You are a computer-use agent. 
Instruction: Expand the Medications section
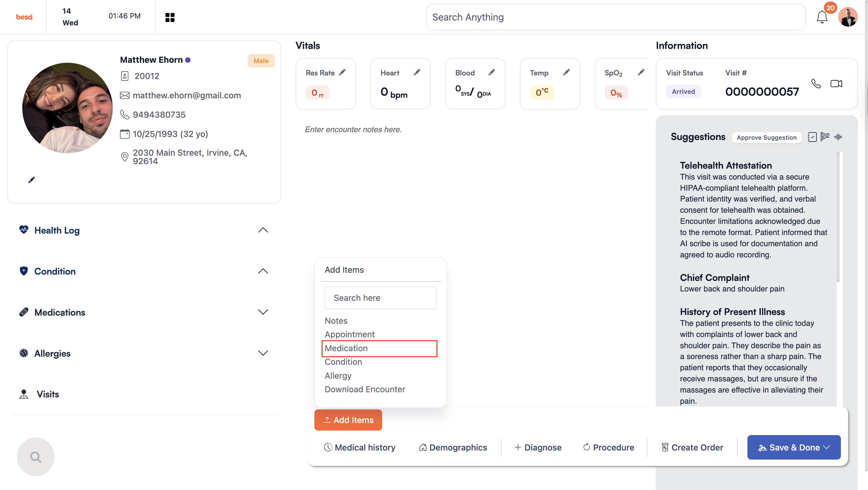tap(263, 312)
